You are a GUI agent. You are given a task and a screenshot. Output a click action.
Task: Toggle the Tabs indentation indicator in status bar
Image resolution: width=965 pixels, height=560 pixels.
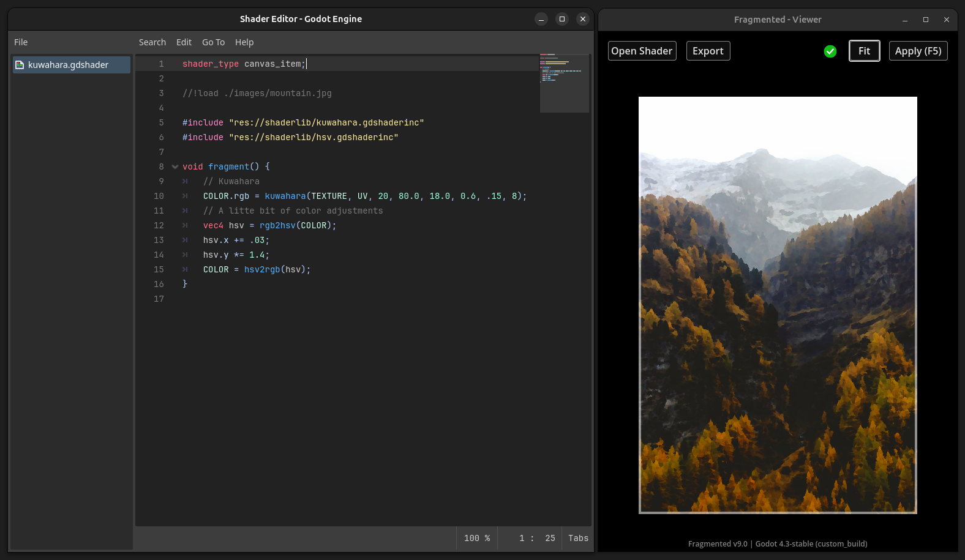[x=578, y=538]
